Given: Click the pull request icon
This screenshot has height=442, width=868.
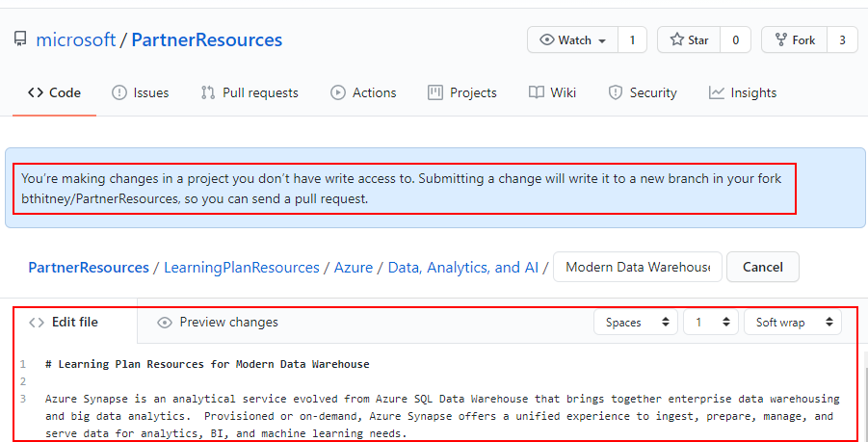Looking at the screenshot, I should 208,93.
